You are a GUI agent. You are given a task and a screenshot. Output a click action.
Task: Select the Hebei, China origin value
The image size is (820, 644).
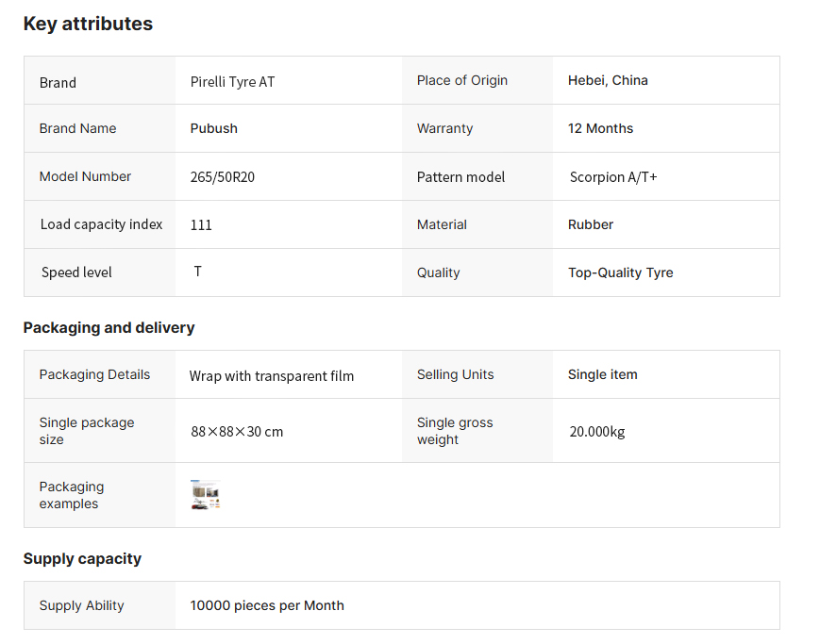(x=608, y=81)
